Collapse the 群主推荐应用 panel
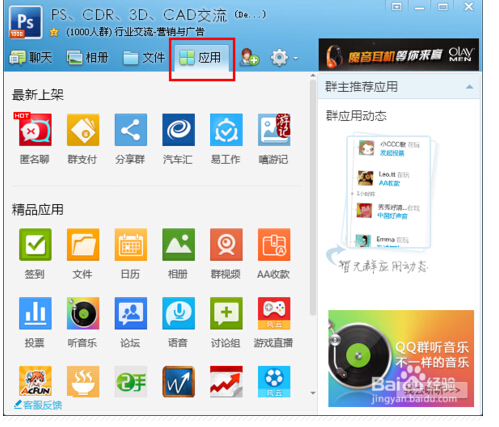This screenshot has width=499, height=427. click(x=469, y=87)
